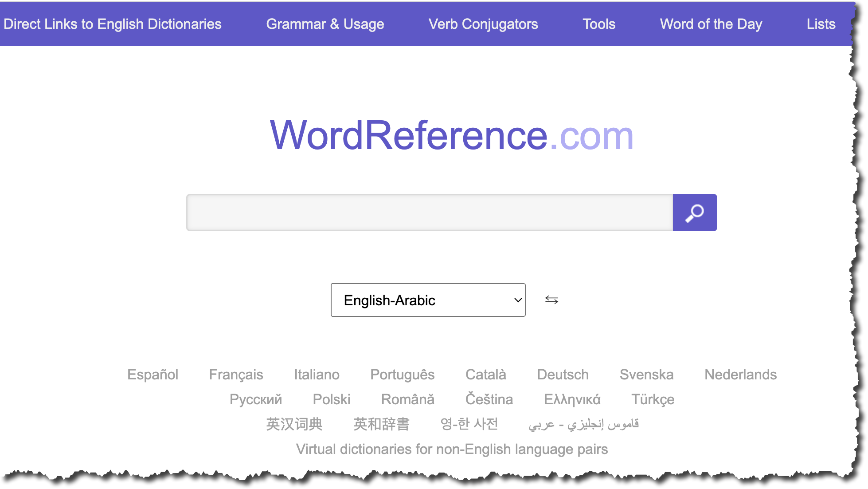
Task: Navigate to Grammar & Usage menu item
Action: point(325,24)
